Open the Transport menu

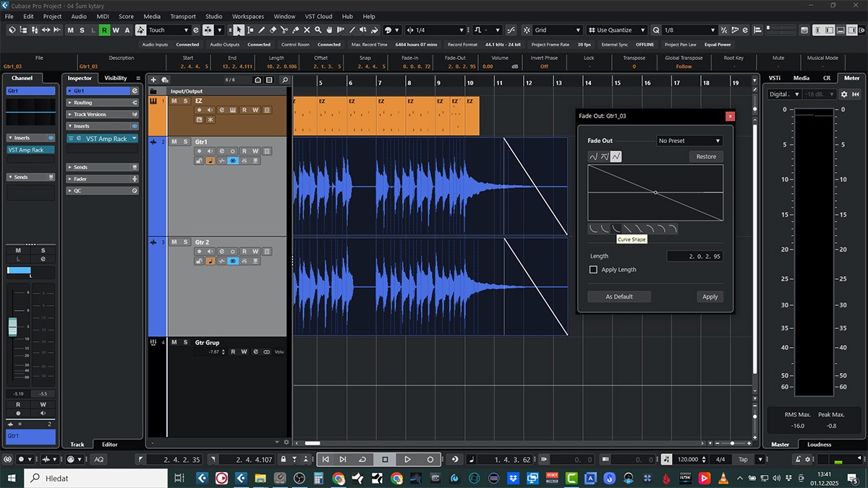tap(183, 16)
